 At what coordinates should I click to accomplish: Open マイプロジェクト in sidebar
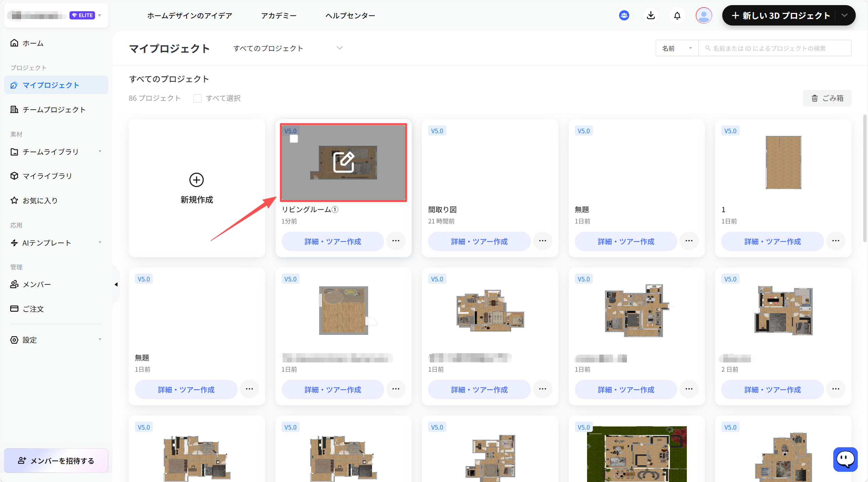click(x=56, y=85)
